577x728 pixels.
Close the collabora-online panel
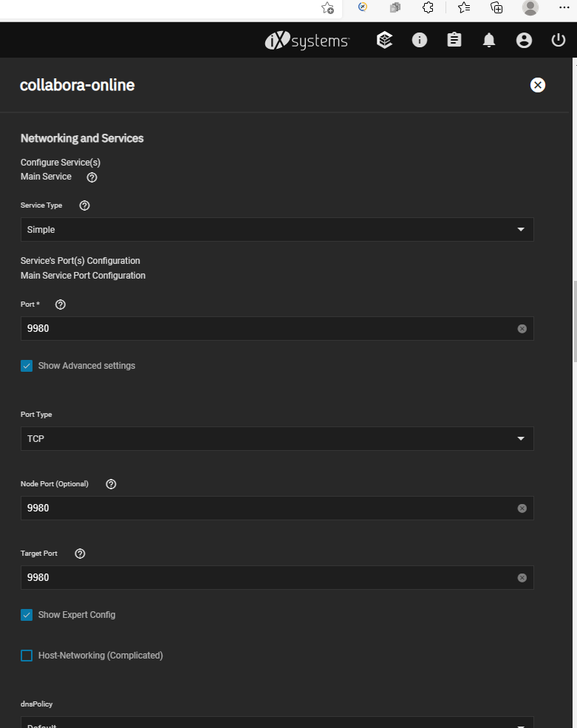538,85
